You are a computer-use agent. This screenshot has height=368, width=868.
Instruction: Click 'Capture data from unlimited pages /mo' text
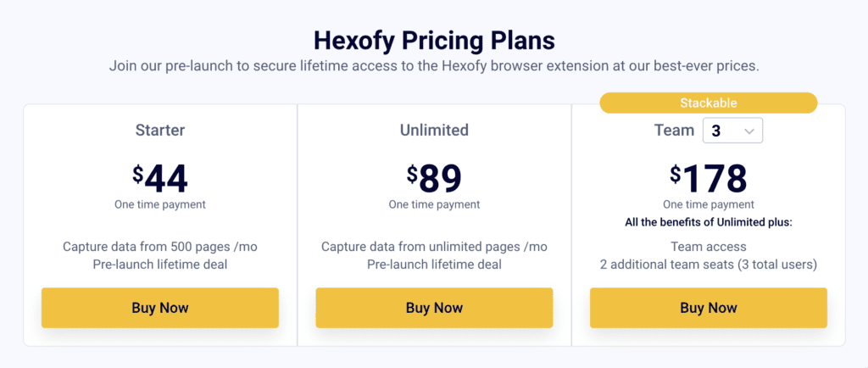(x=434, y=247)
